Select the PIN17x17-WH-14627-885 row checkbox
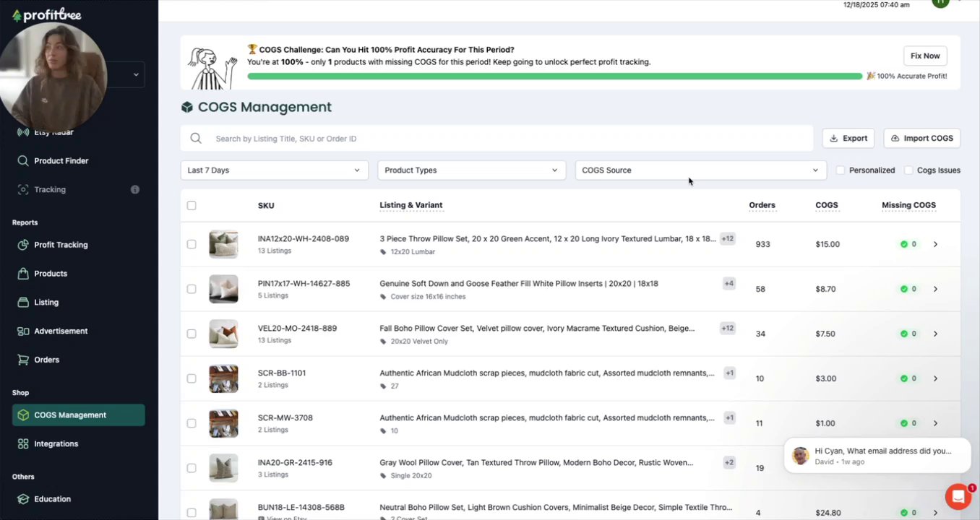This screenshot has width=980, height=520. 192,289
